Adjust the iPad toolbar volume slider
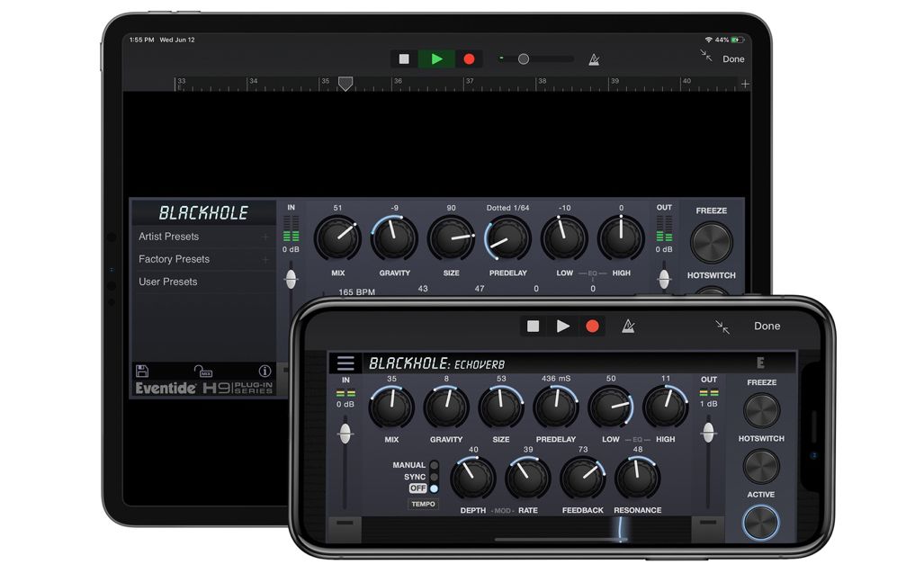This screenshot has width=924, height=573. point(524,58)
